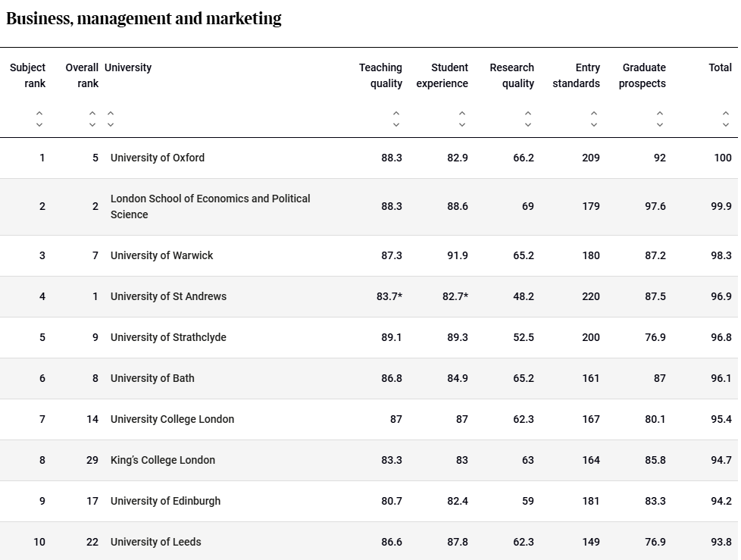Click the Student experience header
Image resolution: width=741 pixels, height=560 pixels.
[x=442, y=75]
